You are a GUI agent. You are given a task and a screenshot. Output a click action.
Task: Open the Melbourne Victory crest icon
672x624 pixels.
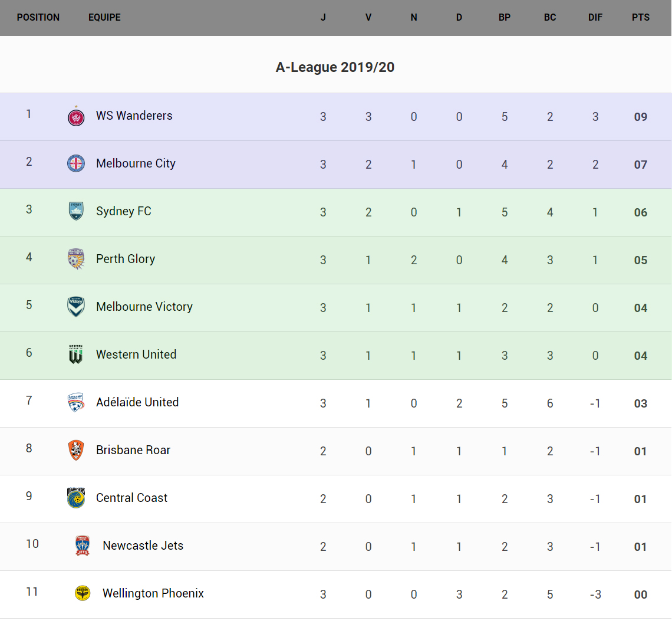tap(76, 307)
